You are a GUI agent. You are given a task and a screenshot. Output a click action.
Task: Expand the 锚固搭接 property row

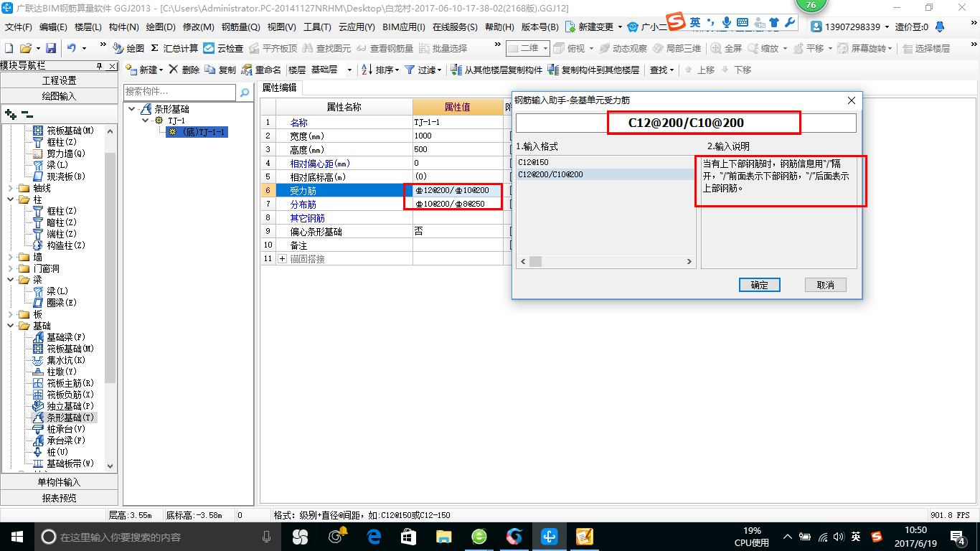point(282,258)
